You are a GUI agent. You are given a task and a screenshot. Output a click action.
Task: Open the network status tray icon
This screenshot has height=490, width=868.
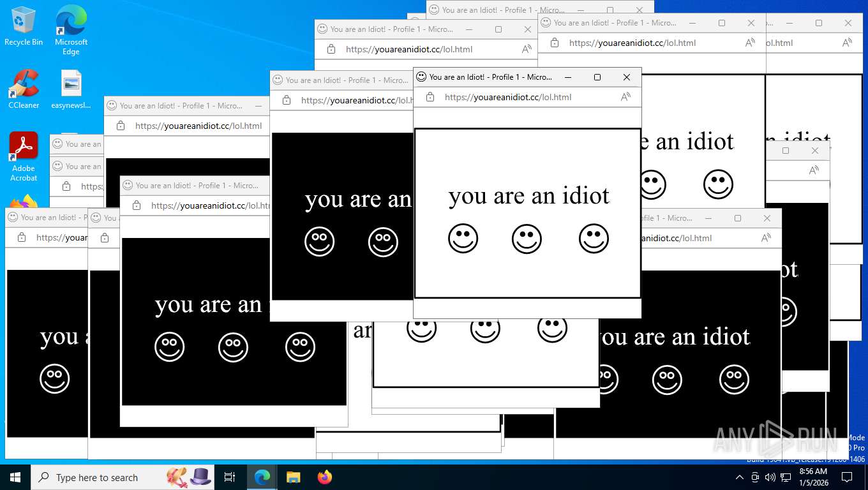[786, 477]
